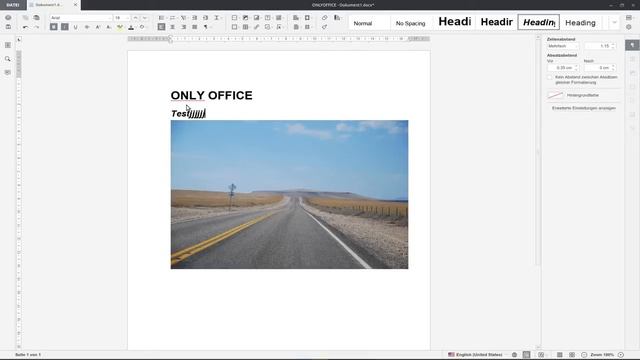The width and height of the screenshot is (640, 360).
Task: Click the zoom out minus button
Action: coord(584,355)
